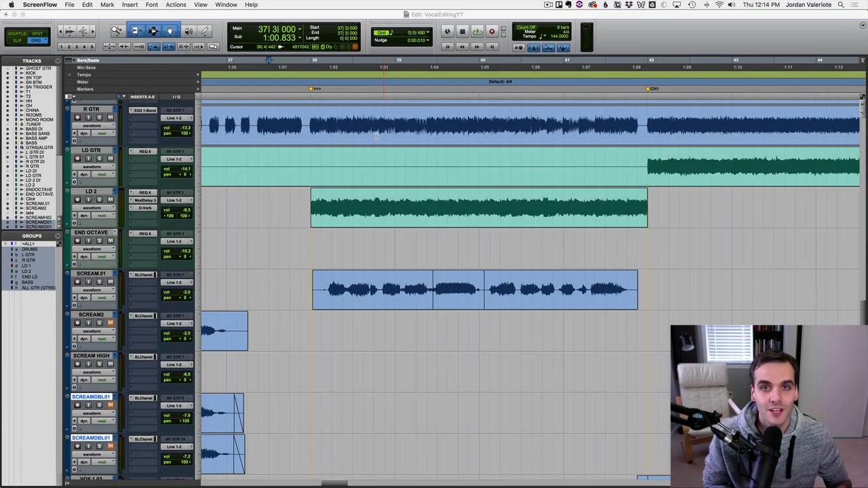This screenshot has height=488, width=868.
Task: Toggle Online sync clock button
Action: click(x=448, y=31)
